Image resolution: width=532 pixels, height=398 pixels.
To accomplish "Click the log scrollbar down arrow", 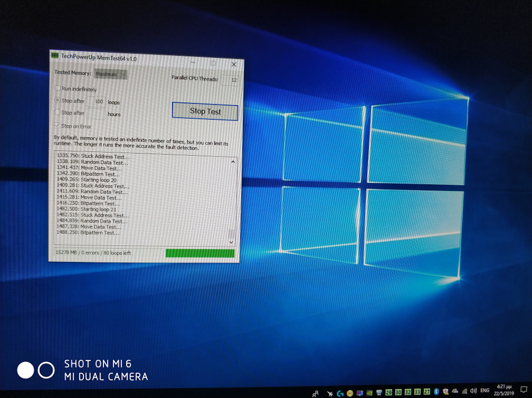I will 231,242.
